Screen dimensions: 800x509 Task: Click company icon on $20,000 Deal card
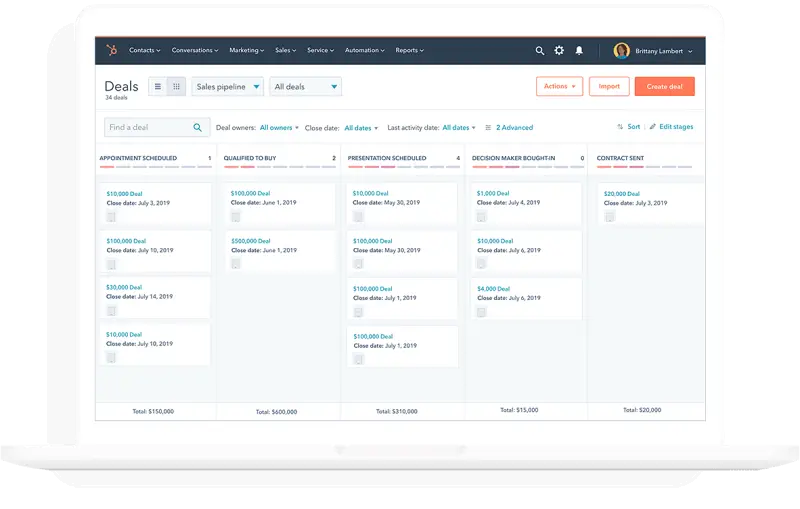(x=610, y=217)
